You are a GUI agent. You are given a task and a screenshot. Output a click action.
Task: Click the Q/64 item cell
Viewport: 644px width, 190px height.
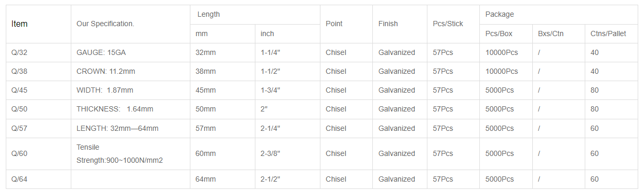[38, 179]
